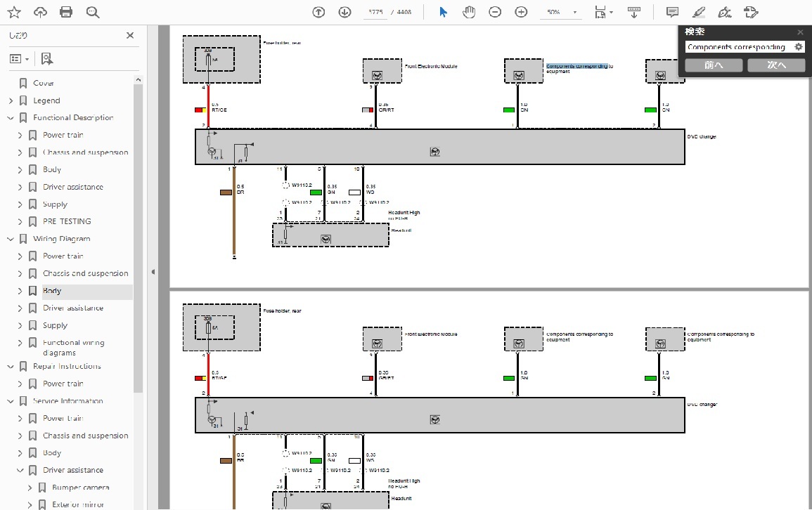This screenshot has width=812, height=510.
Task: Click the 前へ (previous) search button
Action: click(714, 65)
